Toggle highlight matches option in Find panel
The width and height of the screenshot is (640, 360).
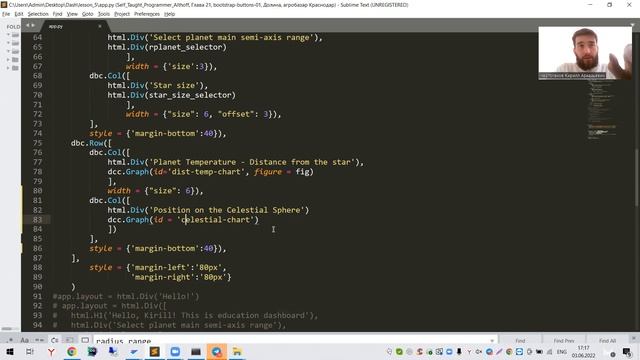[x=85, y=340]
